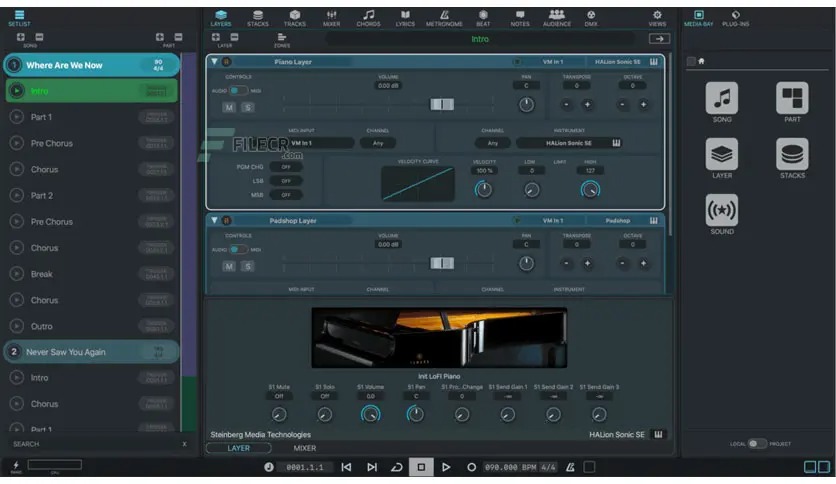Collapse the Padshop Layer panel
The image size is (836, 484).
213,220
